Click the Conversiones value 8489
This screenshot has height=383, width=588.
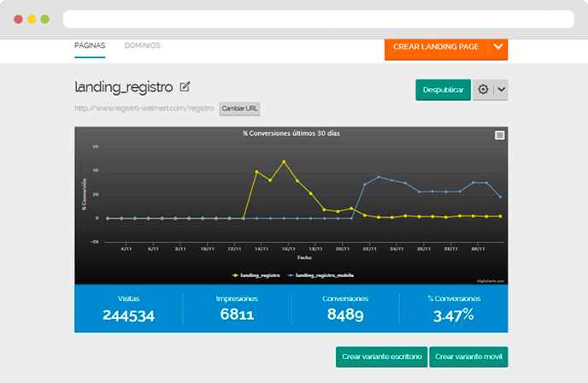click(x=345, y=315)
